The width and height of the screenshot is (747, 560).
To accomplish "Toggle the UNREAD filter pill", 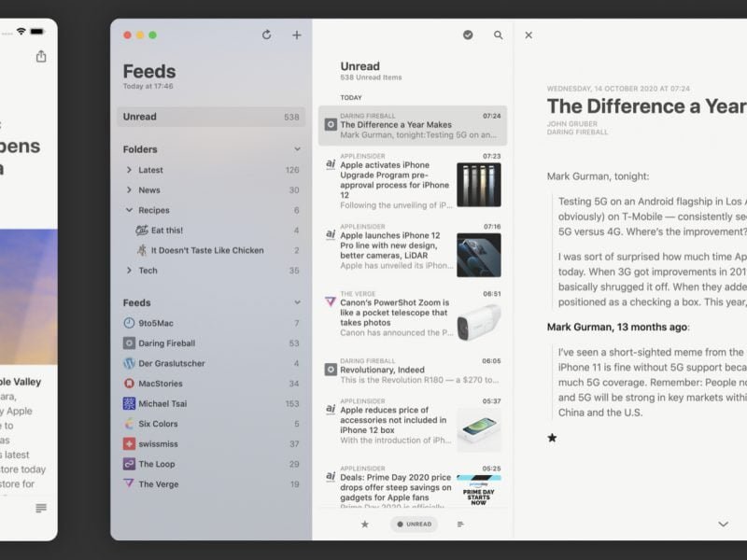I will pyautogui.click(x=414, y=524).
